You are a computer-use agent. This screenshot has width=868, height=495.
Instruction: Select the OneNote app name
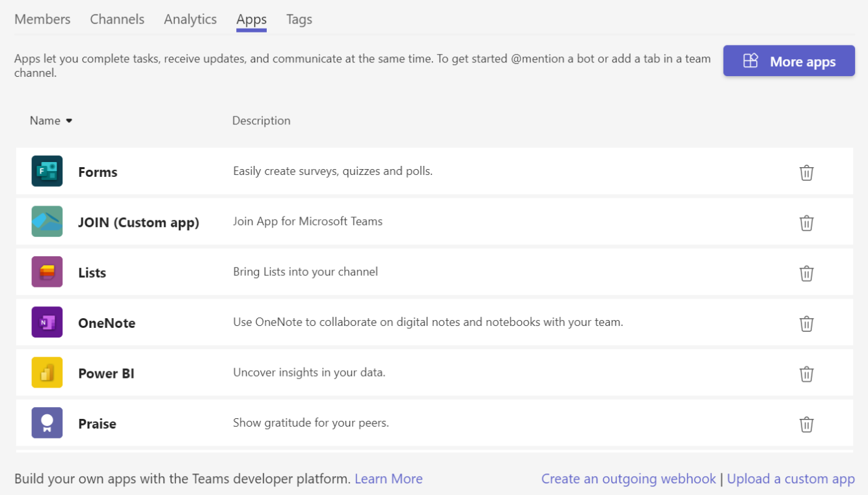click(107, 323)
